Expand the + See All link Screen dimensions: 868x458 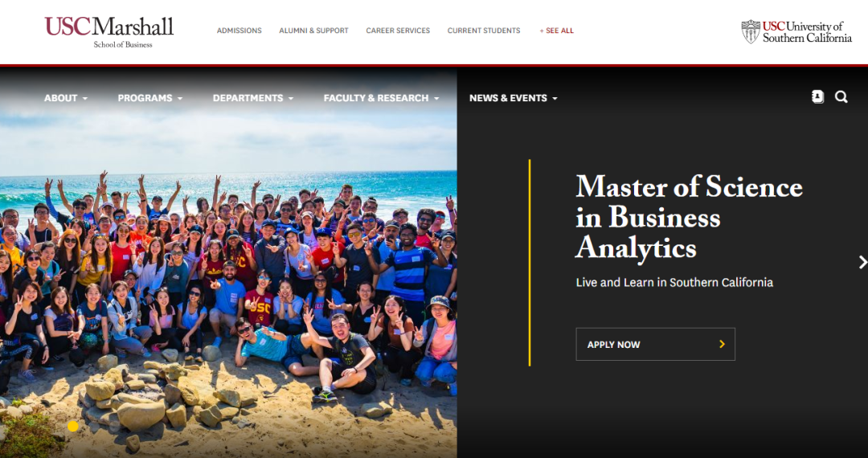[x=556, y=31]
